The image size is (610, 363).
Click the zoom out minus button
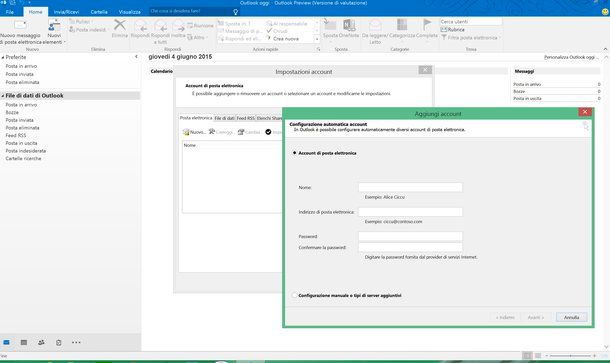(x=547, y=356)
